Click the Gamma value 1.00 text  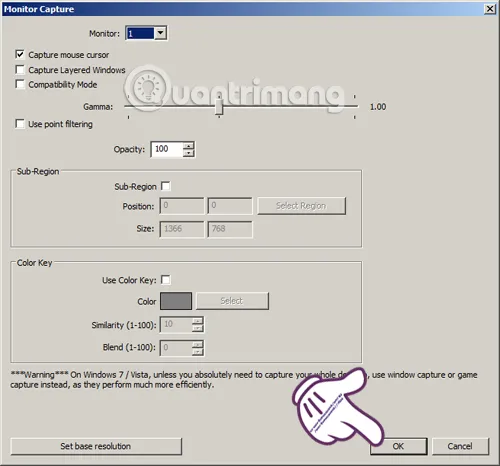point(378,107)
